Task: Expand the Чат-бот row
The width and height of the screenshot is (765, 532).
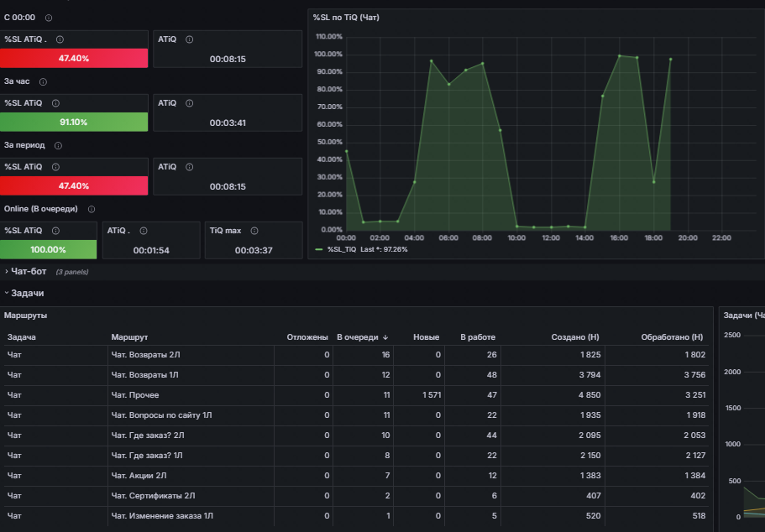Action: [x=29, y=272]
